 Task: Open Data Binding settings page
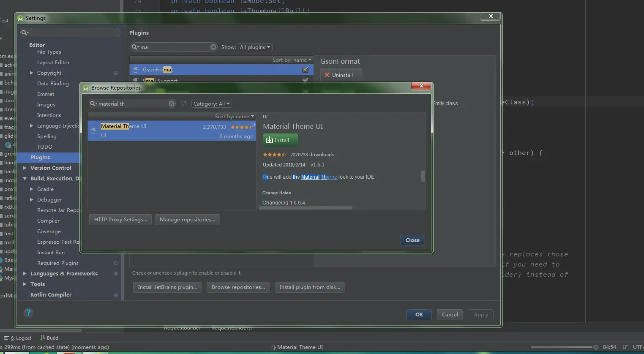coord(53,84)
